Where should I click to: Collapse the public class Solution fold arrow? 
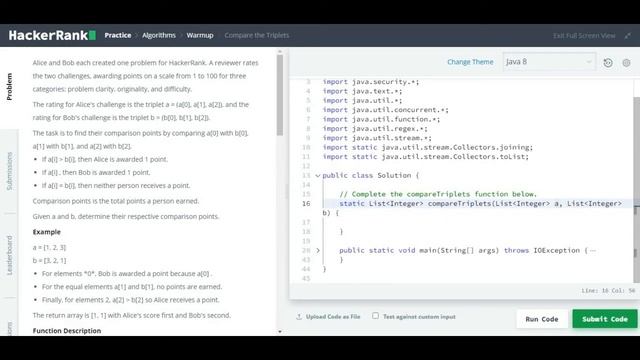pos(318,176)
